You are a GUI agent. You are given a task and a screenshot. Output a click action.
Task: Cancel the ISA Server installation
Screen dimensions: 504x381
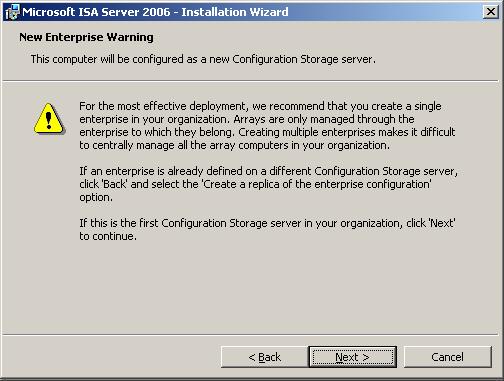447,357
